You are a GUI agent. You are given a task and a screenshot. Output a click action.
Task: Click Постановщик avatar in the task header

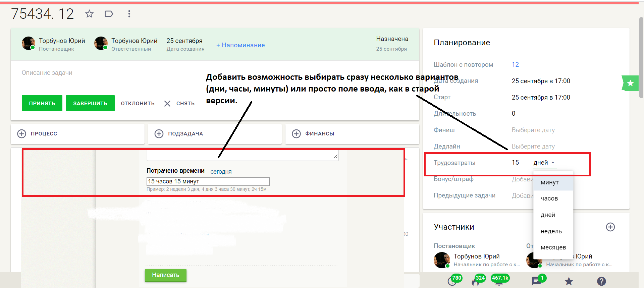(29, 44)
